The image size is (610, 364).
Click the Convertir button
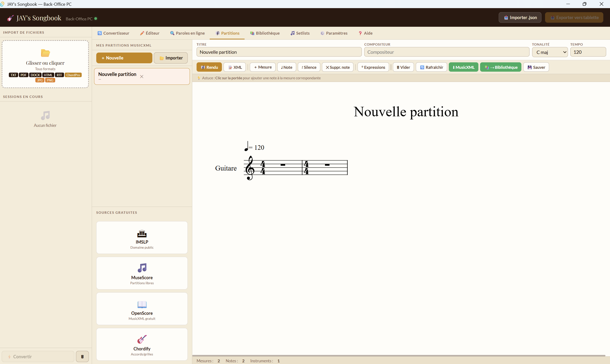click(38, 356)
